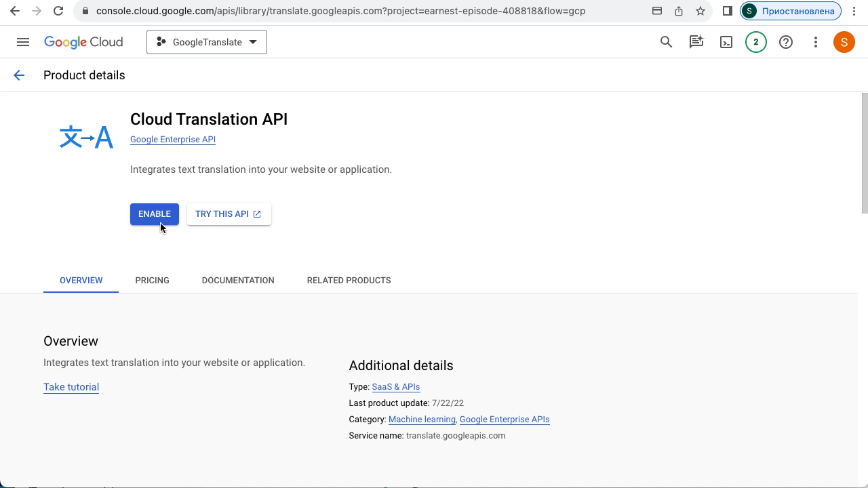The image size is (868, 488).
Task: Open the Chrome profile Приостановлена menu
Action: point(791,11)
